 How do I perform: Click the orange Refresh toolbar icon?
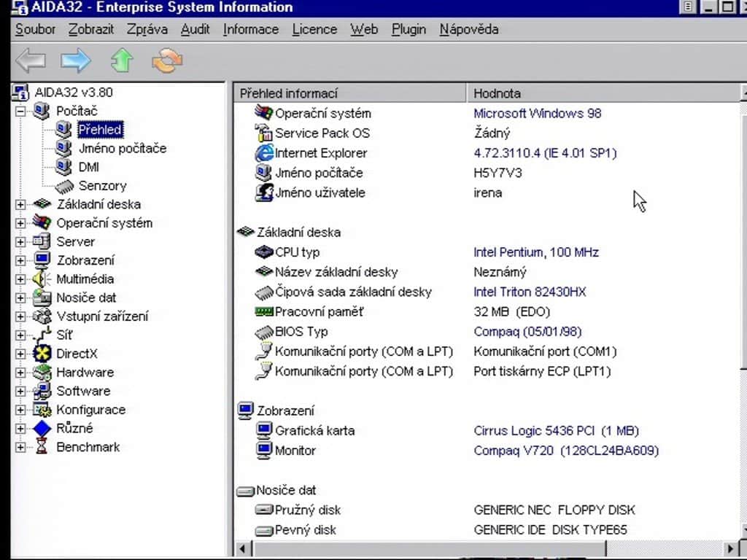point(167,61)
